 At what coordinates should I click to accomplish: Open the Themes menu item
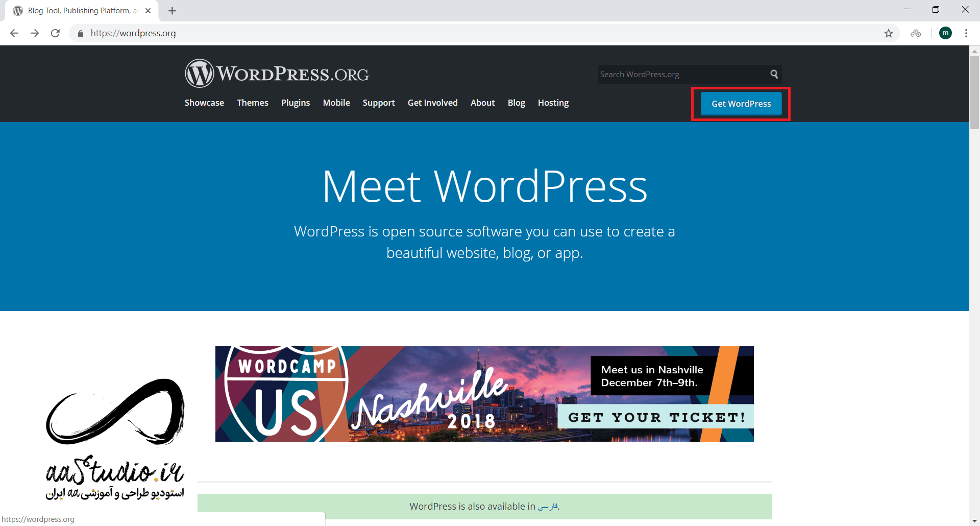[253, 103]
